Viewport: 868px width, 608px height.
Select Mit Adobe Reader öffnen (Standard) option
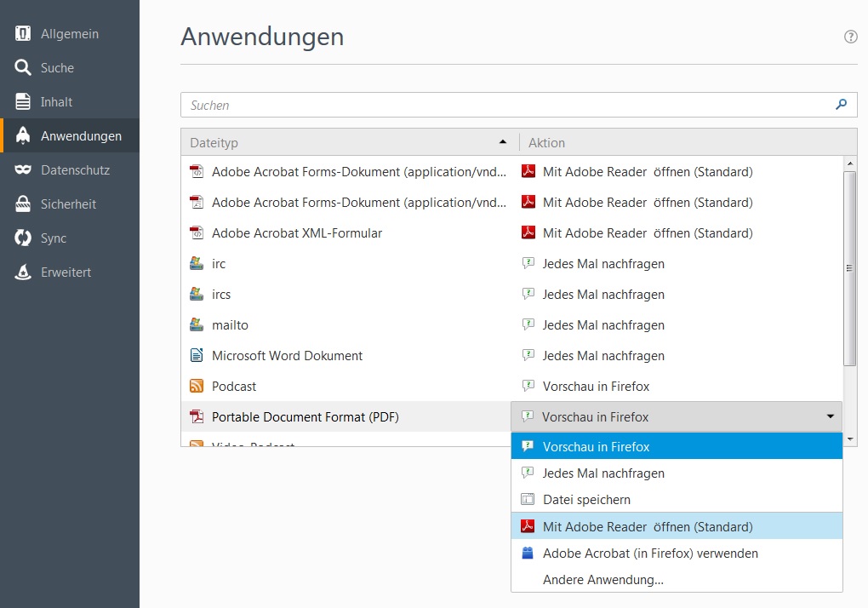pos(677,526)
